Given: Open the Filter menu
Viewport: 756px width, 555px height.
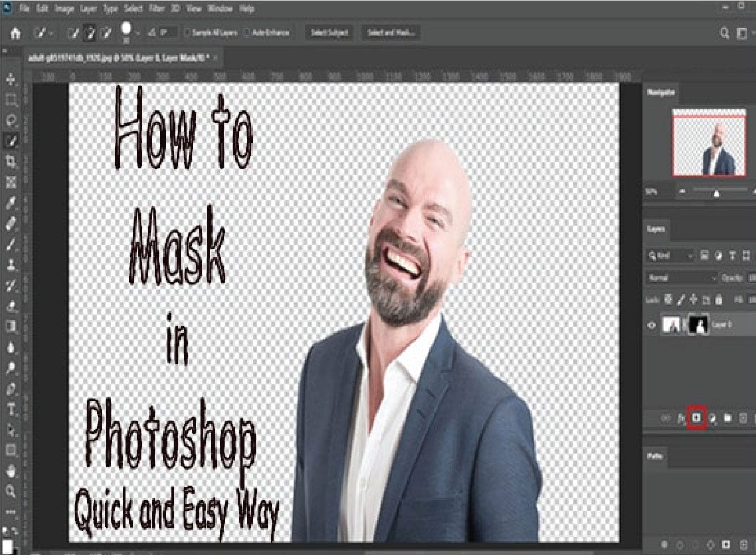Looking at the screenshot, I should pos(157,9).
